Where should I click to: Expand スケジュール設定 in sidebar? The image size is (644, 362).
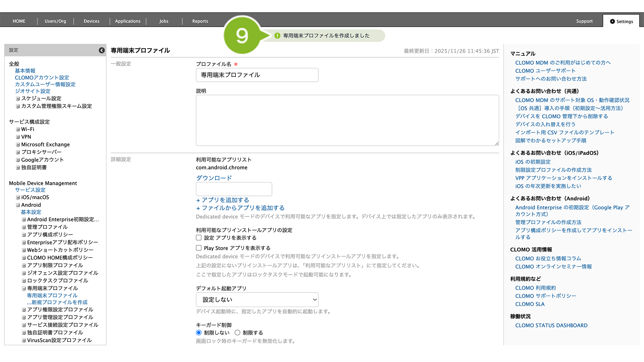pos(18,98)
